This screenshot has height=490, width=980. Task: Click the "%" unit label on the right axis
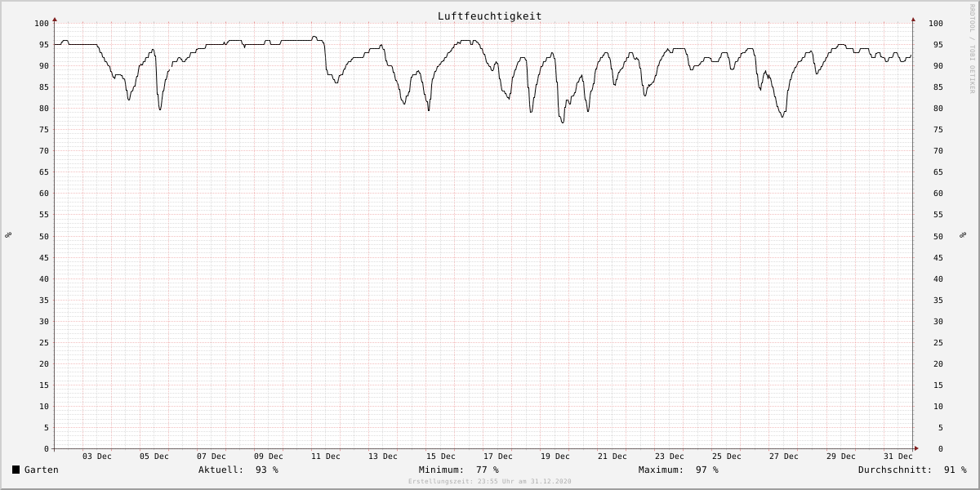(962, 235)
